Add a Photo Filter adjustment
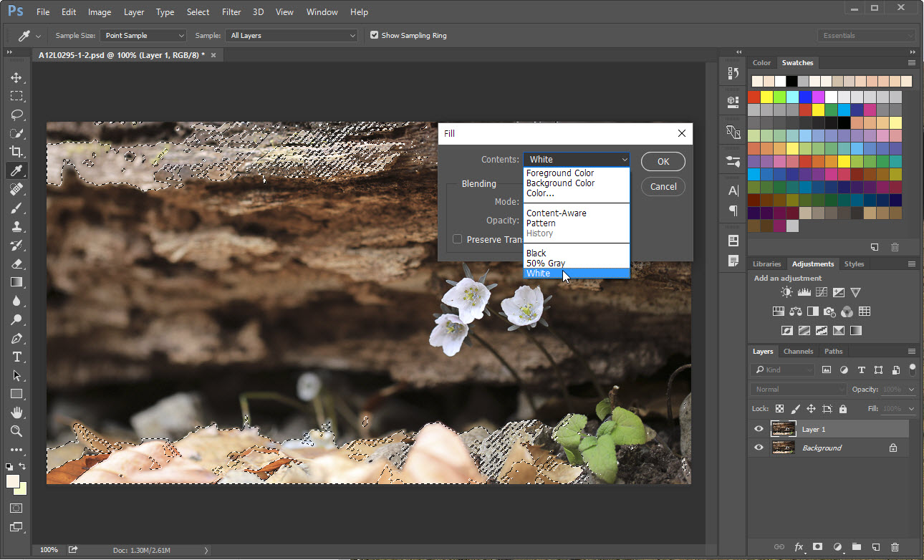The width and height of the screenshot is (924, 560). (829, 312)
